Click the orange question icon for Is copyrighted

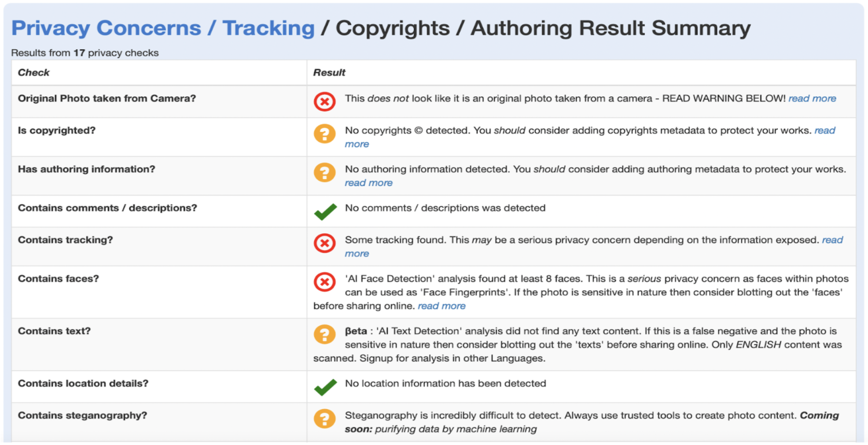point(325,134)
